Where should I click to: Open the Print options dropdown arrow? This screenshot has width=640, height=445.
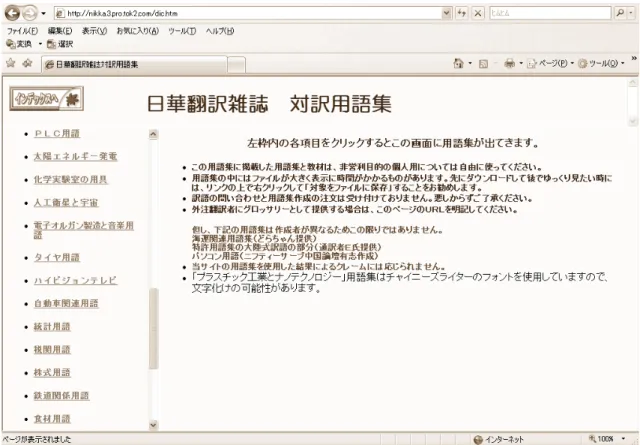coord(521,63)
